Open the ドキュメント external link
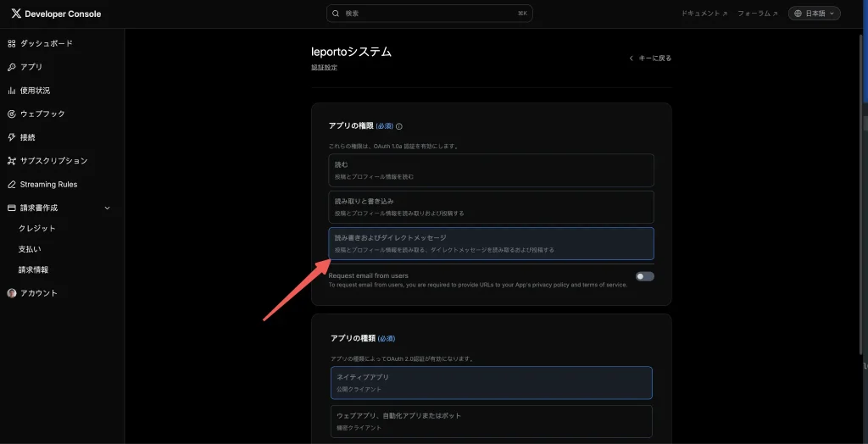The image size is (868, 444). [704, 14]
